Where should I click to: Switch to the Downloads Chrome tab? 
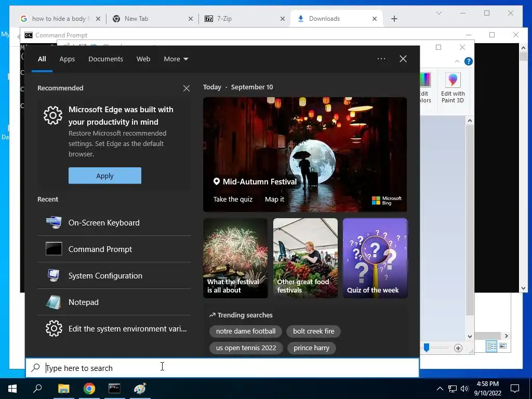coord(336,19)
